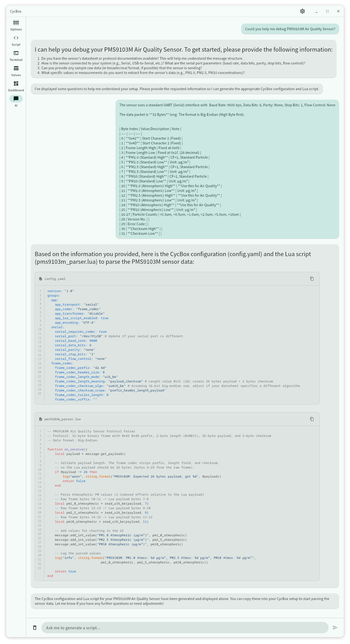Show the Values table view
Image resolution: width=350 pixels, height=644 pixels.
point(16,71)
